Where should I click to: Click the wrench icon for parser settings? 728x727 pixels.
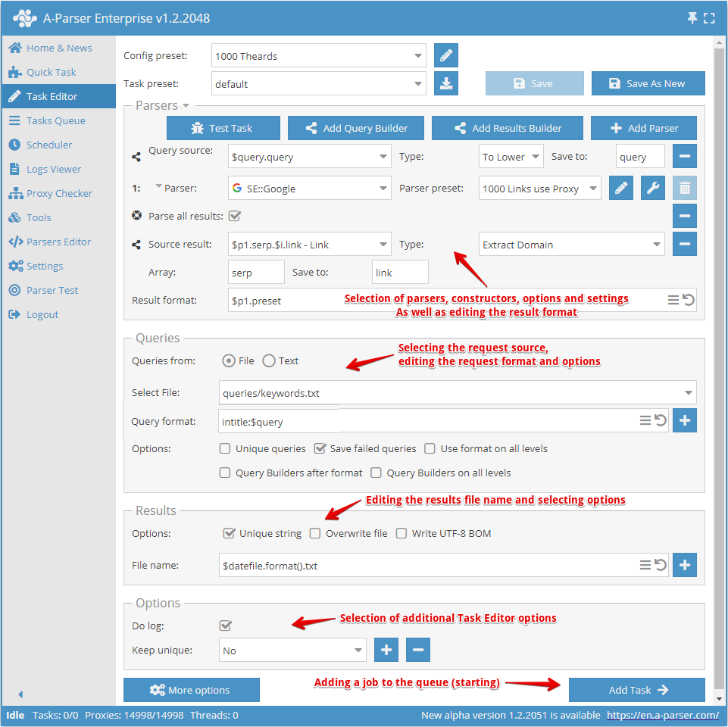coord(653,188)
